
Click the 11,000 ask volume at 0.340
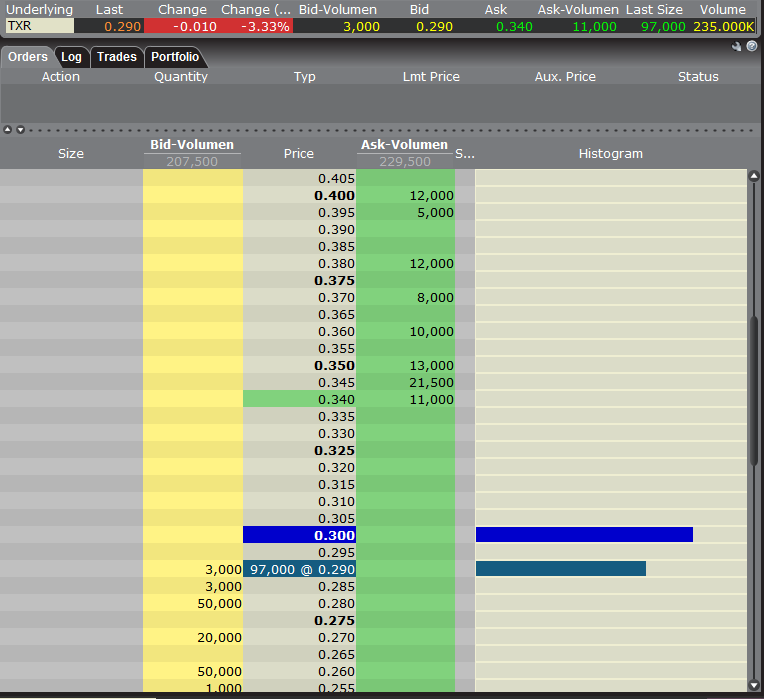(x=405, y=399)
